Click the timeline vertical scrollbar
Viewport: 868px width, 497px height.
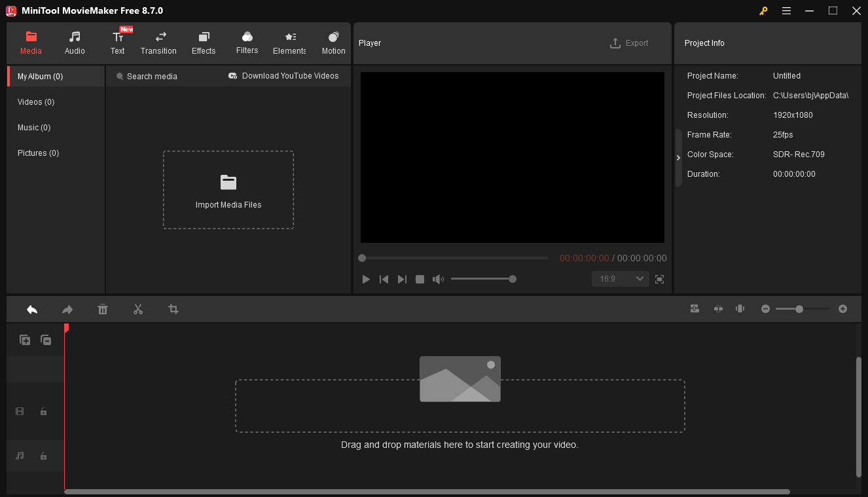(x=859, y=416)
